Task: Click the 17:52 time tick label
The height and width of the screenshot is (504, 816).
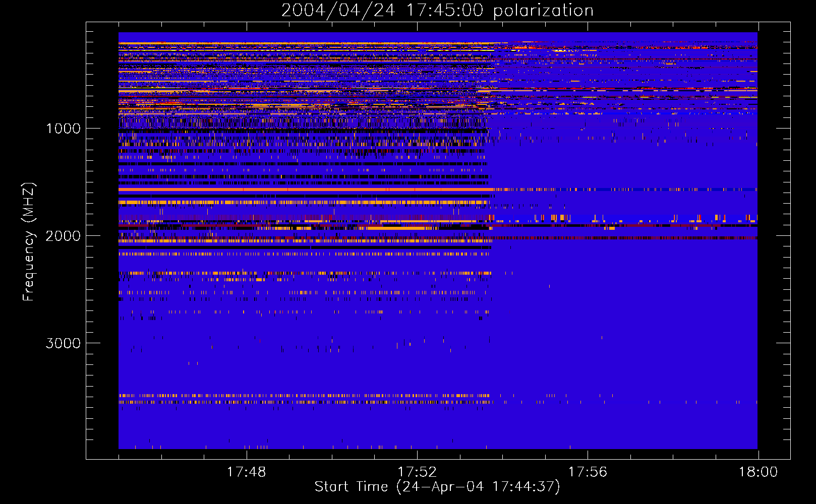Action: tap(417, 472)
